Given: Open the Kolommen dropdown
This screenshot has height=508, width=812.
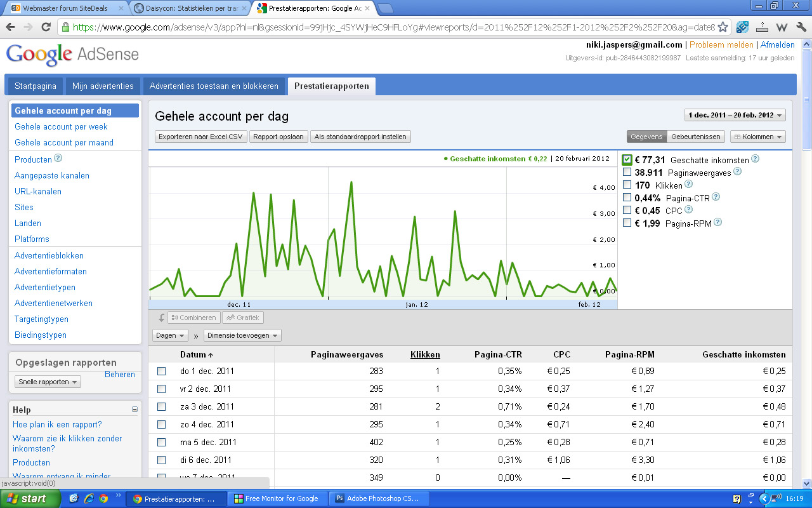Looking at the screenshot, I should click(758, 137).
